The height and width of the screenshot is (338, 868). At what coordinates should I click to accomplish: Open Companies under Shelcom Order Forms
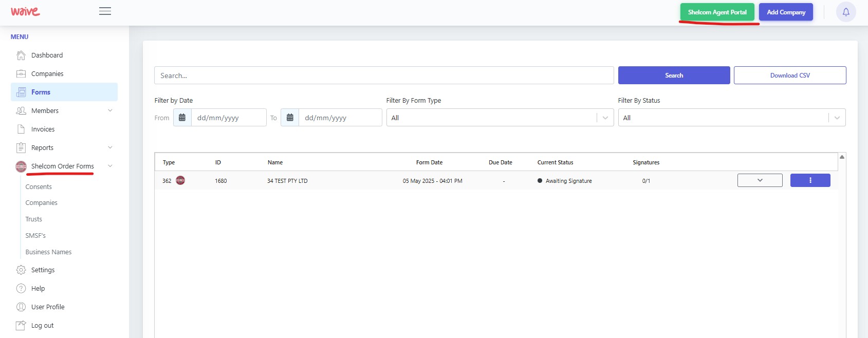[42, 202]
